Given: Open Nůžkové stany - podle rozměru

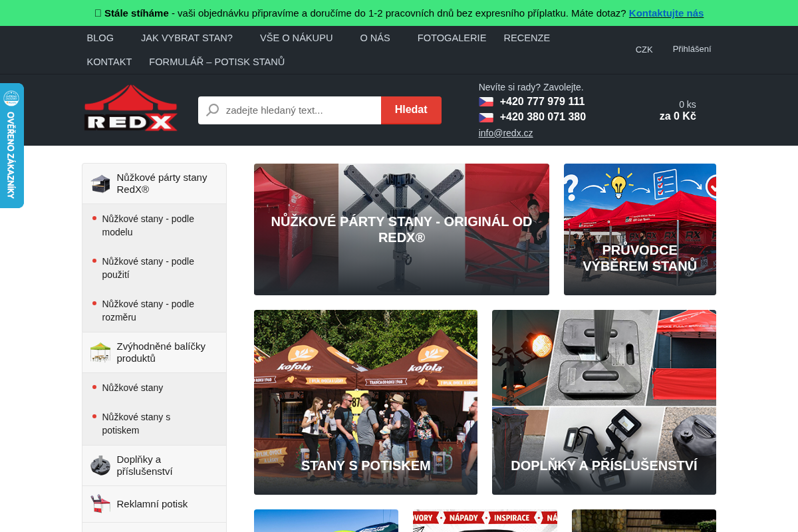Looking at the screenshot, I should coord(154,311).
